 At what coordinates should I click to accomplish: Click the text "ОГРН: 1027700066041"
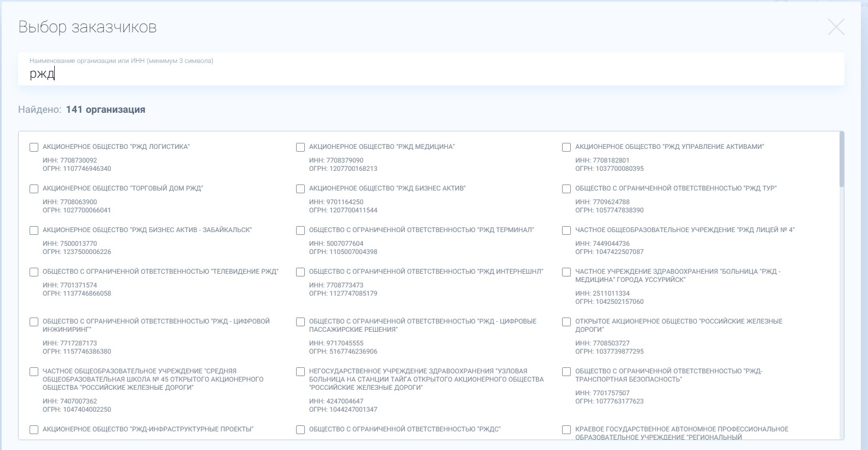click(77, 210)
